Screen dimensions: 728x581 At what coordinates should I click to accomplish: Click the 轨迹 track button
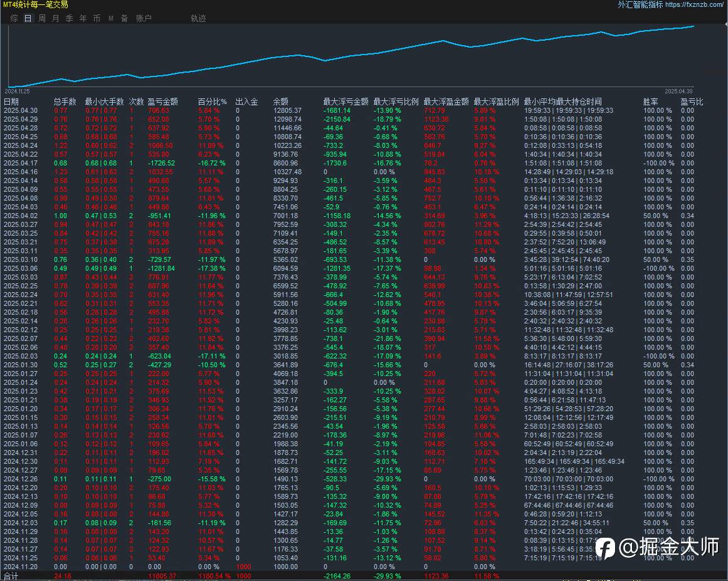(x=198, y=18)
